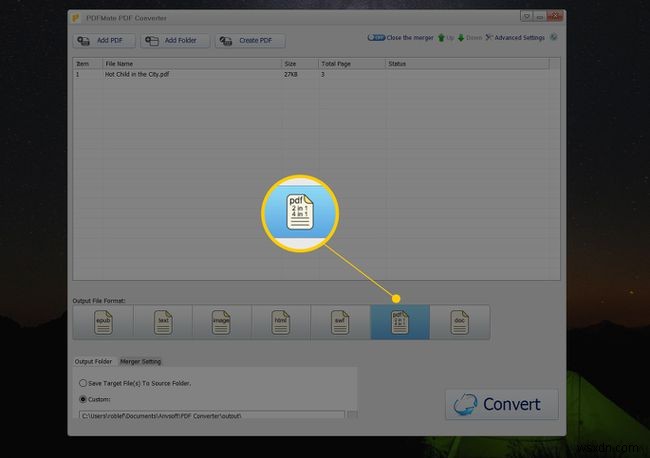
Task: Start conversion with the Convert button
Action: (502, 404)
